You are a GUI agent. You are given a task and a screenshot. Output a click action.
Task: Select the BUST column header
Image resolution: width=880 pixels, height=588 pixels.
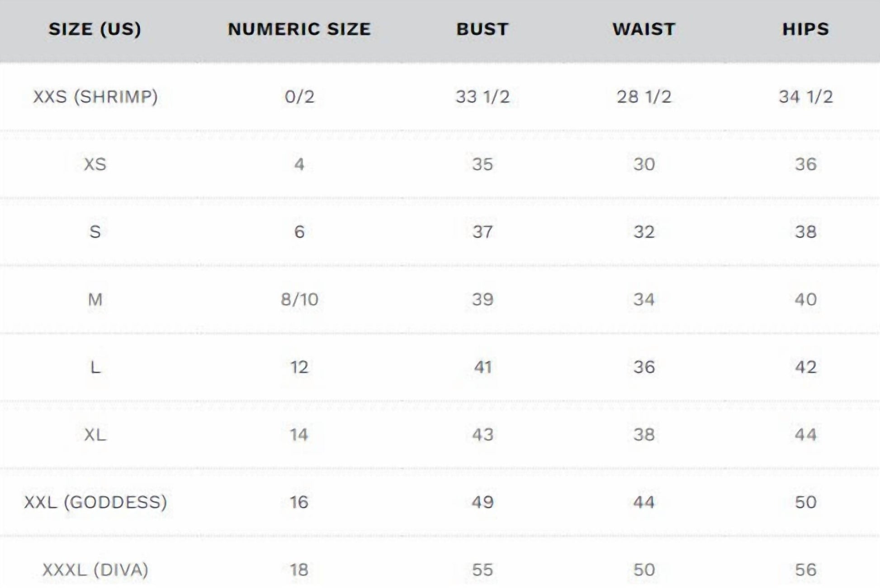point(482,29)
